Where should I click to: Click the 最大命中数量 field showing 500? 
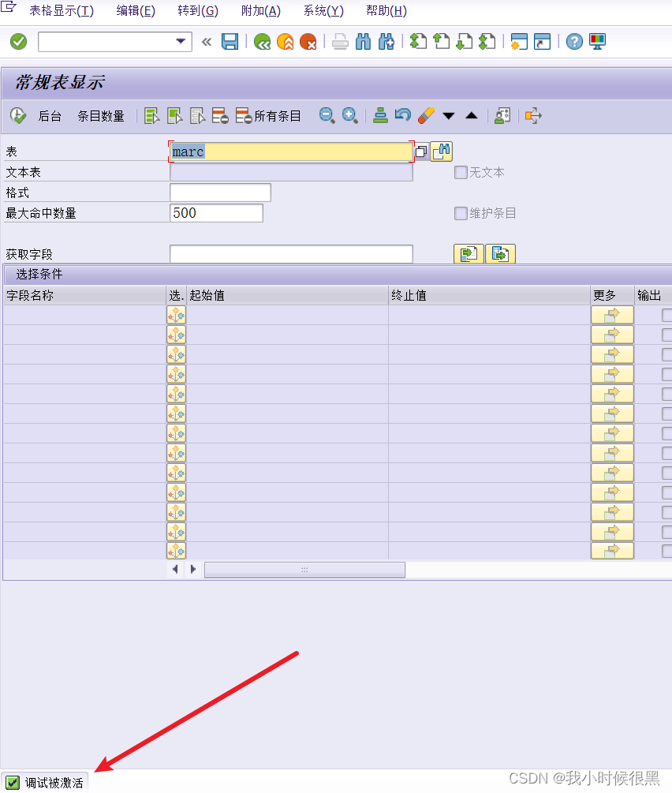[216, 213]
